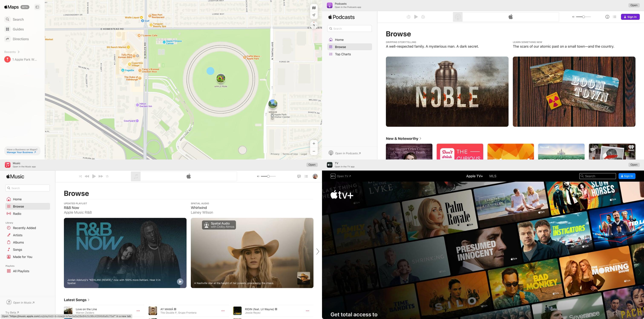Focus the Music search field
The image size is (644, 319).
[27, 188]
